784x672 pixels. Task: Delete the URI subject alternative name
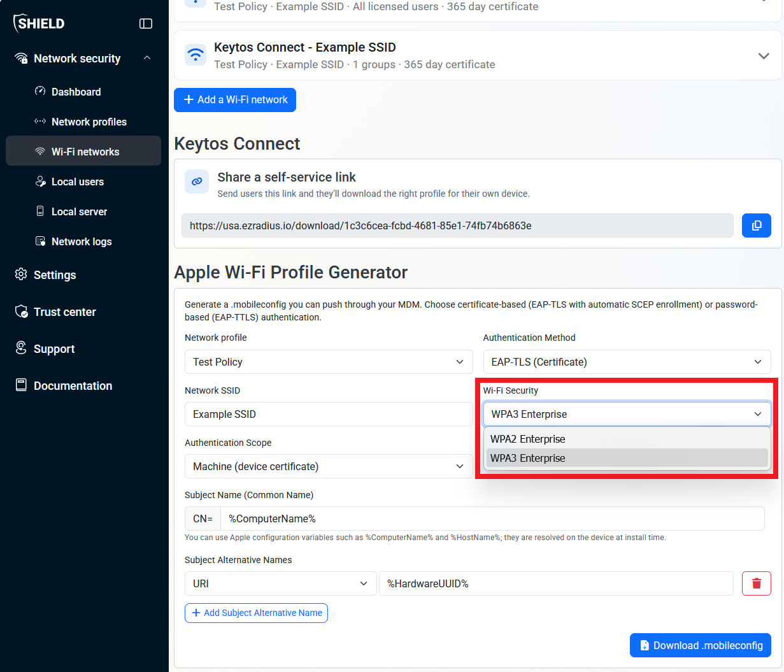[757, 583]
